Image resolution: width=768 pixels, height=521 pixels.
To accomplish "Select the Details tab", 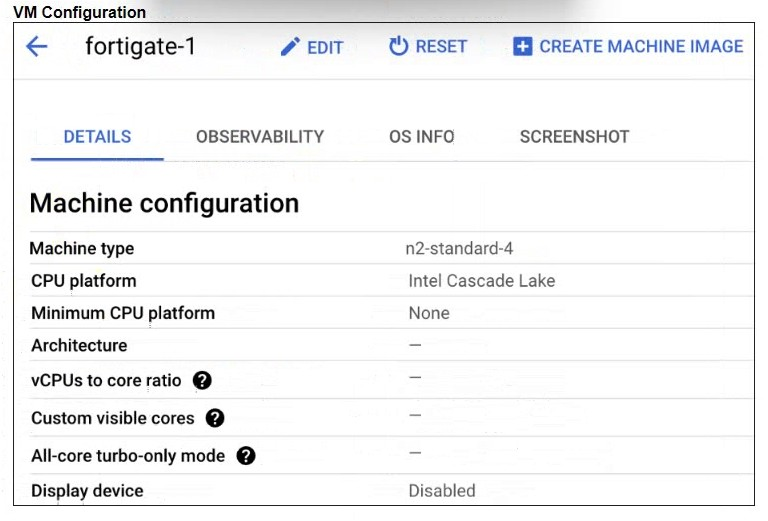I will coord(97,137).
